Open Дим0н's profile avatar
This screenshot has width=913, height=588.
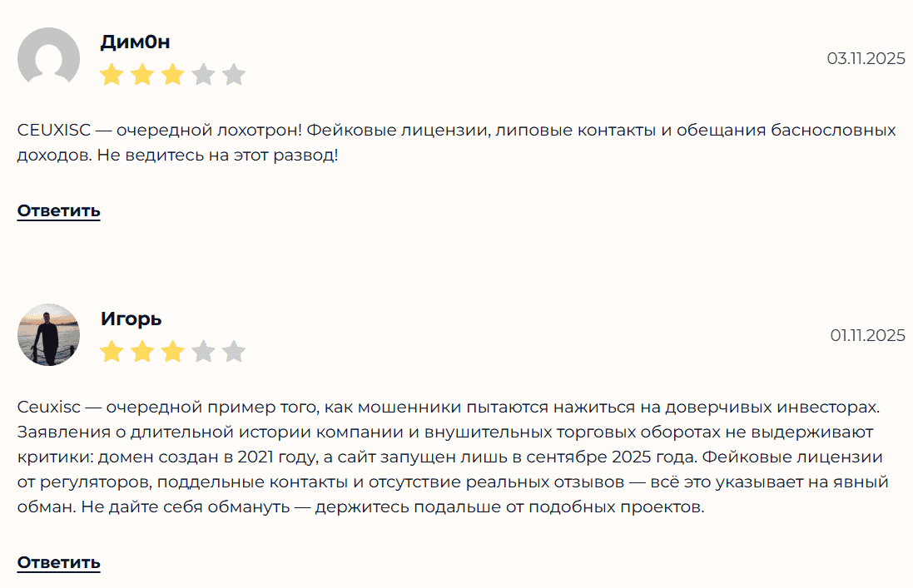point(47,58)
